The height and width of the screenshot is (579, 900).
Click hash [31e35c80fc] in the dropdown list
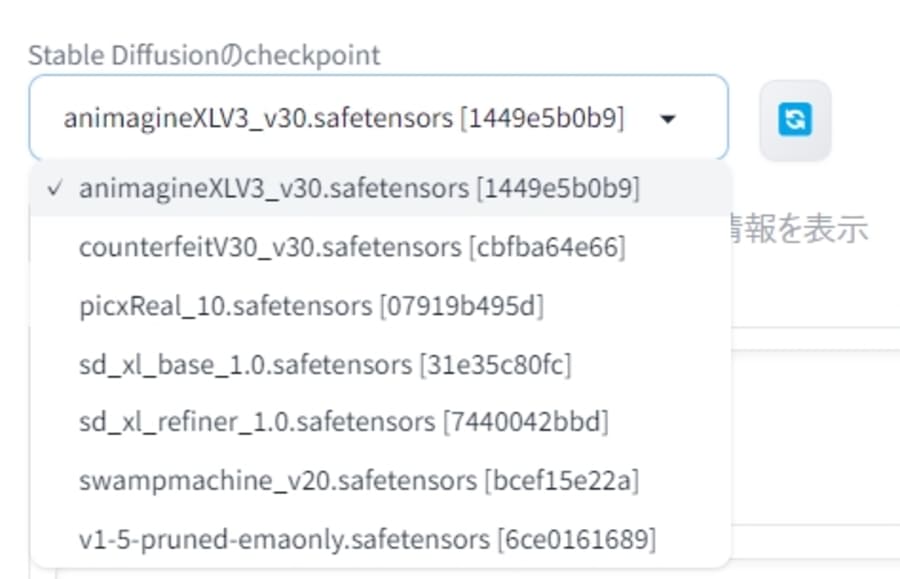point(496,364)
